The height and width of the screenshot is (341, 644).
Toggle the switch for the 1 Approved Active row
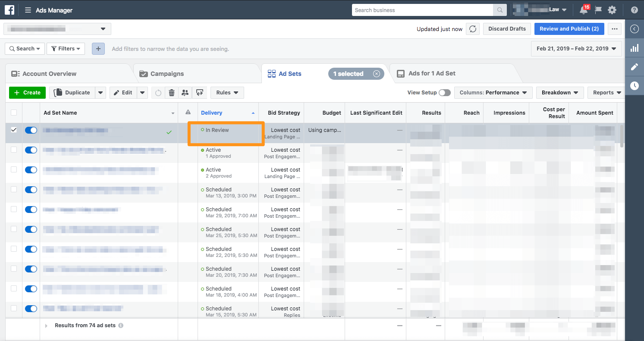[31, 150]
